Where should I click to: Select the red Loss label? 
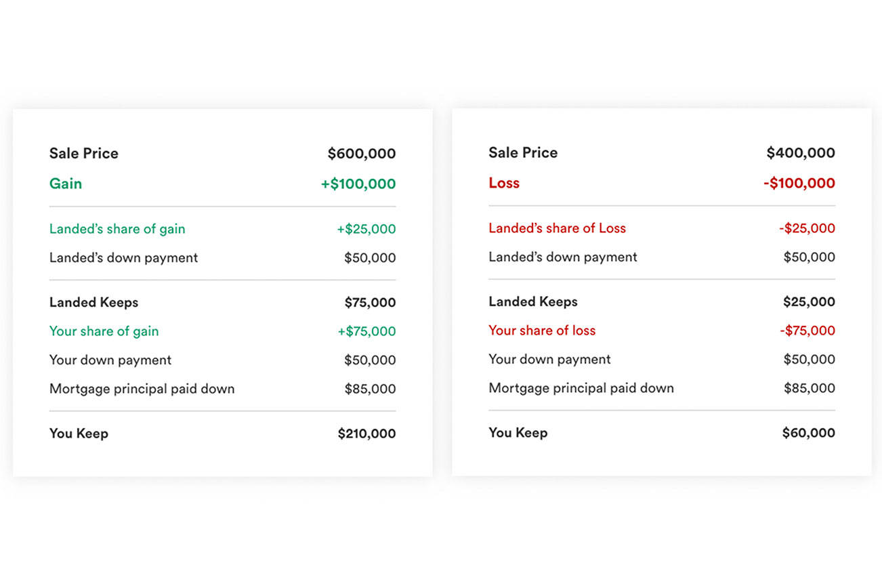[504, 183]
